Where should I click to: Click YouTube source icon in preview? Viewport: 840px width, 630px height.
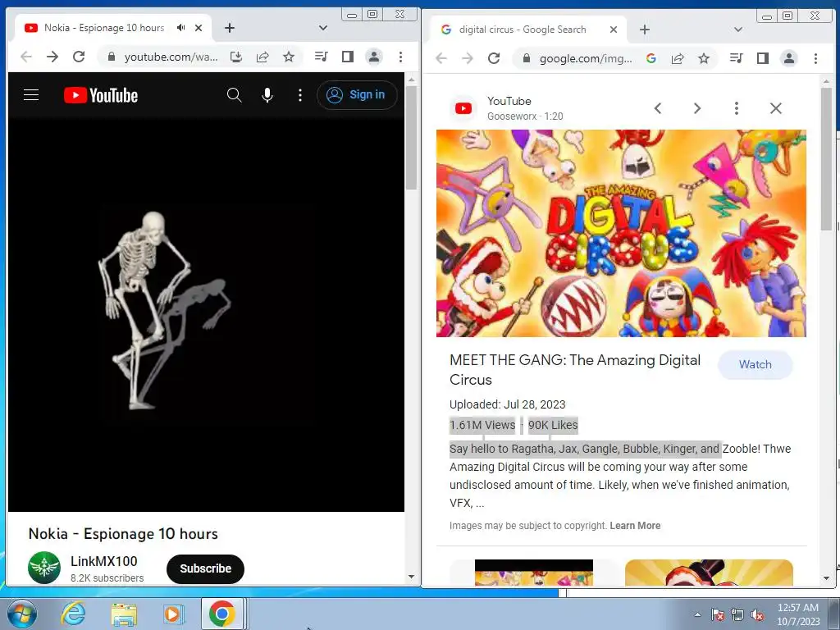(463, 108)
